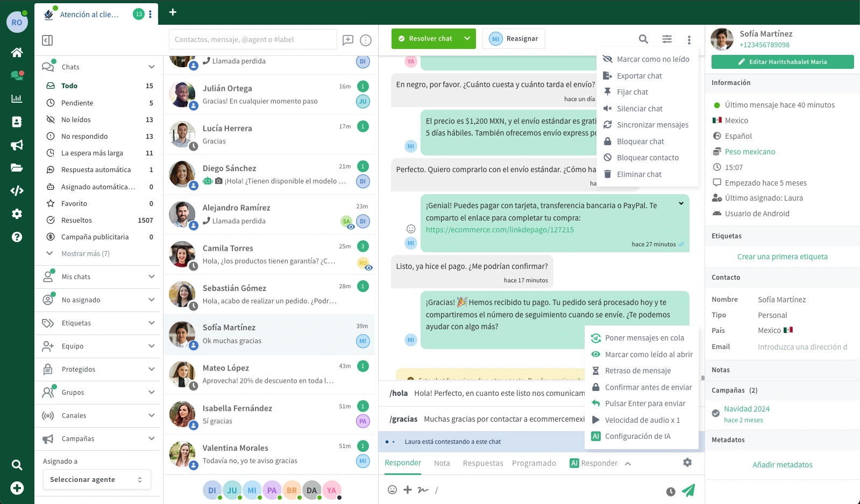
Task: Click Crear una primera etiqueta link
Action: [782, 257]
